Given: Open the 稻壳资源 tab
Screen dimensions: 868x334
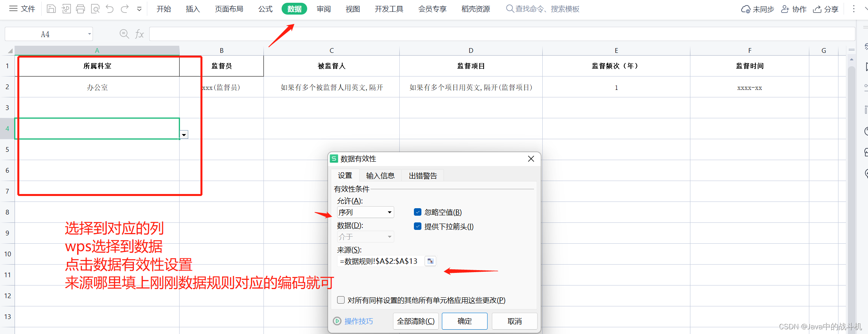Looking at the screenshot, I should click(476, 9).
